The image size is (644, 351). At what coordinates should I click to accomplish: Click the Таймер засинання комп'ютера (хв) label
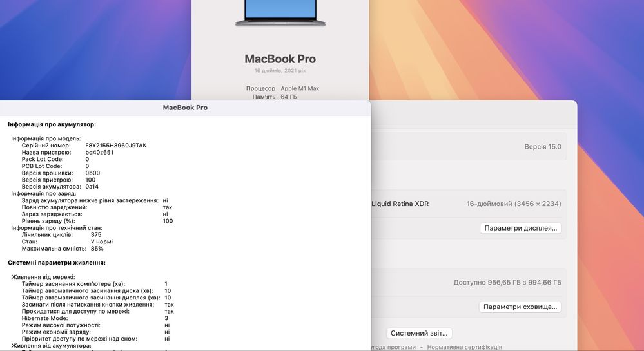click(x=73, y=283)
